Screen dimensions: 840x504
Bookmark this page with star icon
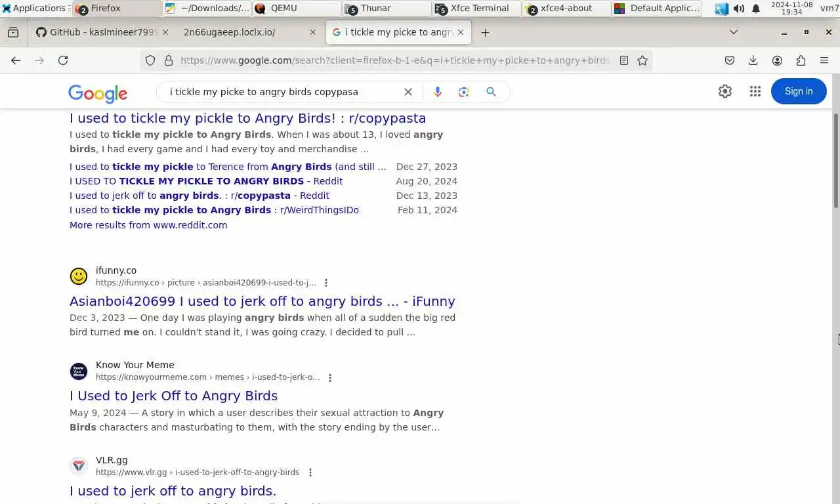tap(642, 60)
